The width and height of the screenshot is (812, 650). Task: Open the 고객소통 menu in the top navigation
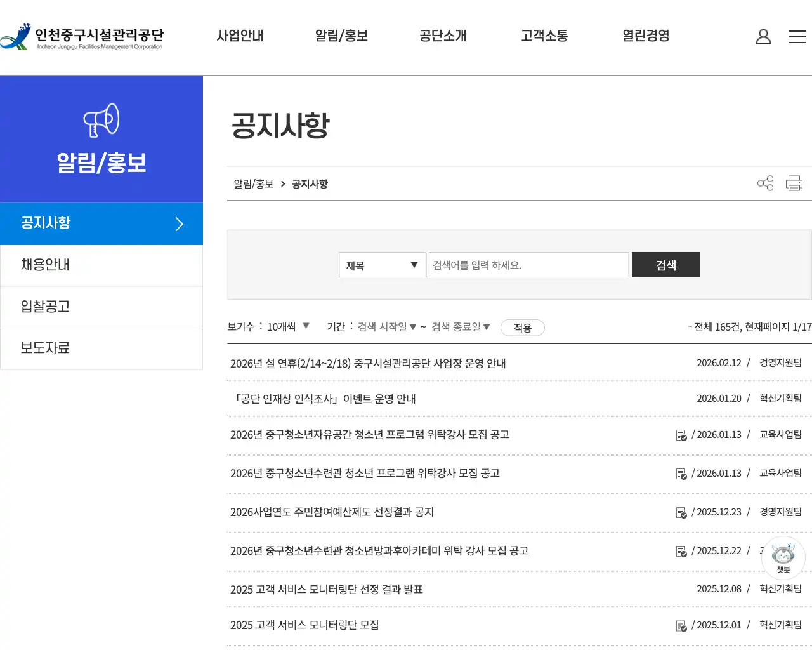[544, 36]
